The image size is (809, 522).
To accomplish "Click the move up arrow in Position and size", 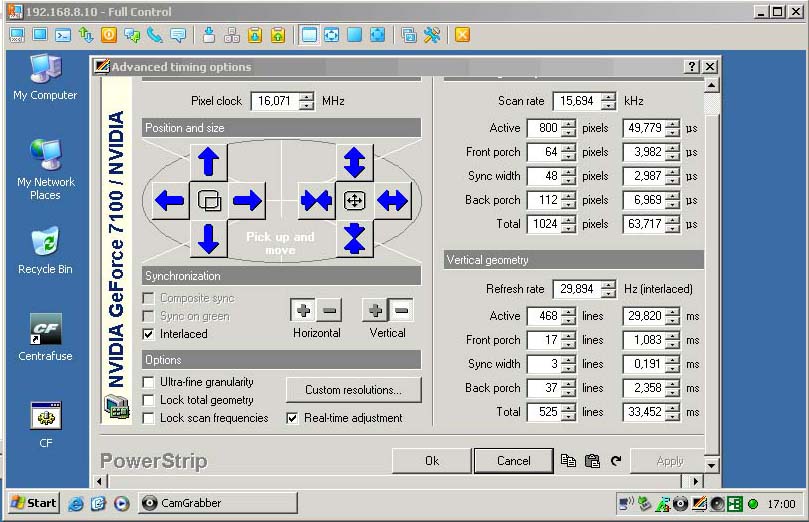I will point(208,162).
